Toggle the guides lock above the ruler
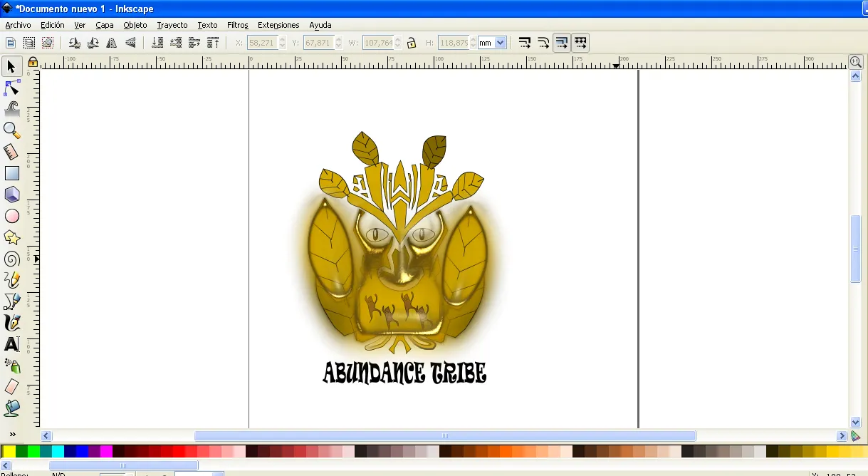Image resolution: width=868 pixels, height=476 pixels. point(33,63)
